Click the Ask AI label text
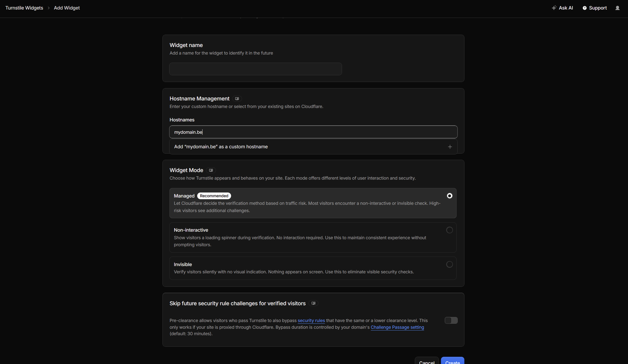Screen dimensions: 628x364 (x=566, y=8)
